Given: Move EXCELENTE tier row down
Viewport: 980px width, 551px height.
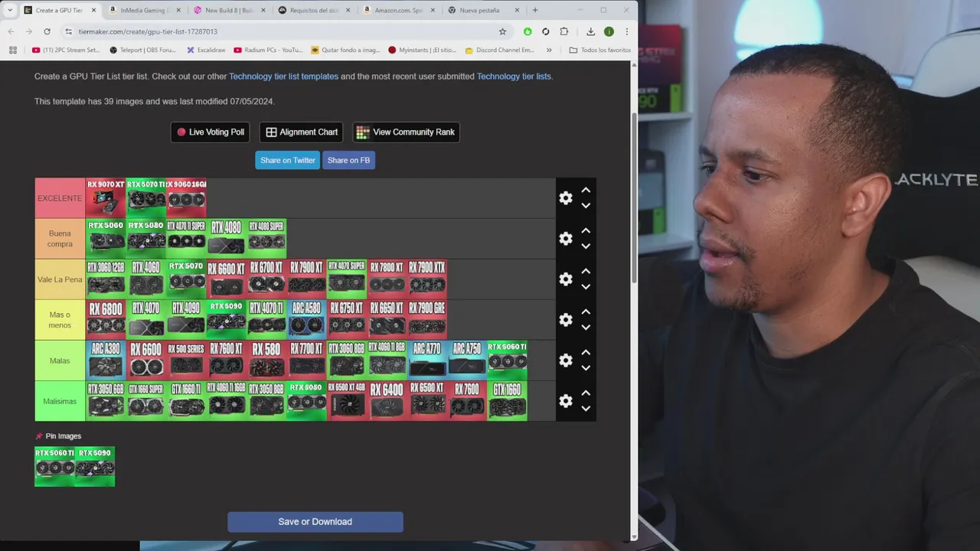Looking at the screenshot, I should (x=586, y=206).
